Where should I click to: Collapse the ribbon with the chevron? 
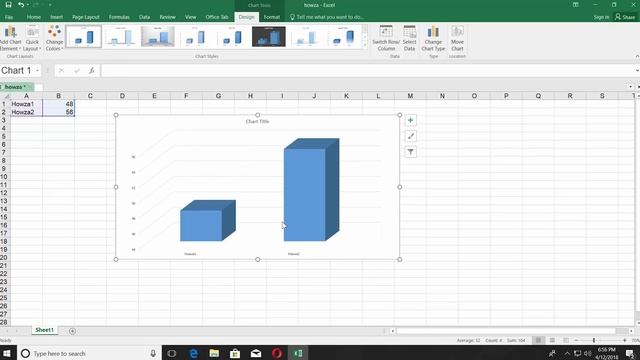[637, 56]
